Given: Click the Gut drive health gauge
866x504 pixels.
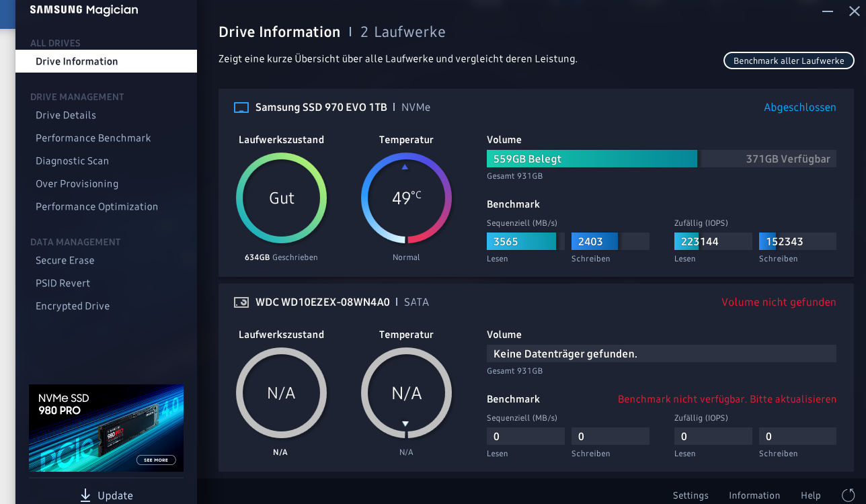Looking at the screenshot, I should click(282, 198).
